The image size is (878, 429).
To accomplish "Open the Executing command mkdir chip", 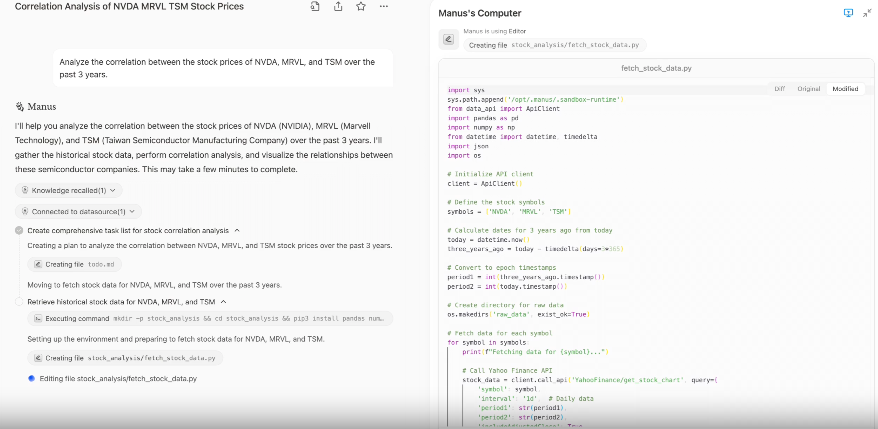I will [x=210, y=319].
